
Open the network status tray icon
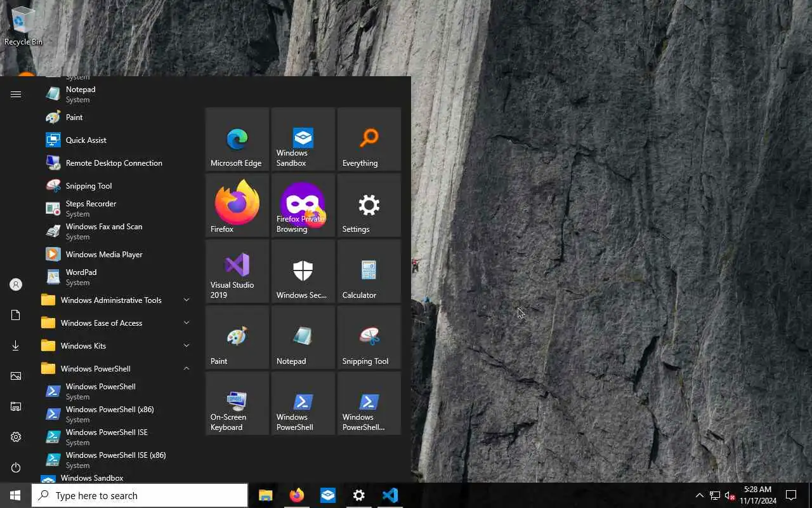[x=715, y=495]
